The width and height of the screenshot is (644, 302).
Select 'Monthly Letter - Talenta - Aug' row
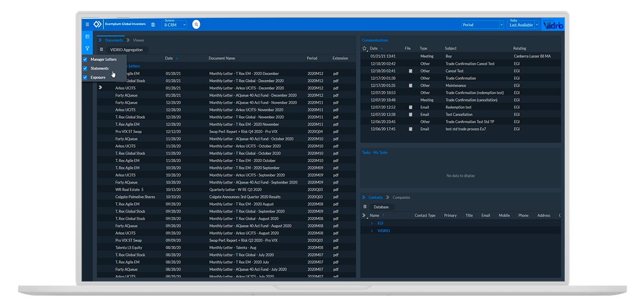233,247
